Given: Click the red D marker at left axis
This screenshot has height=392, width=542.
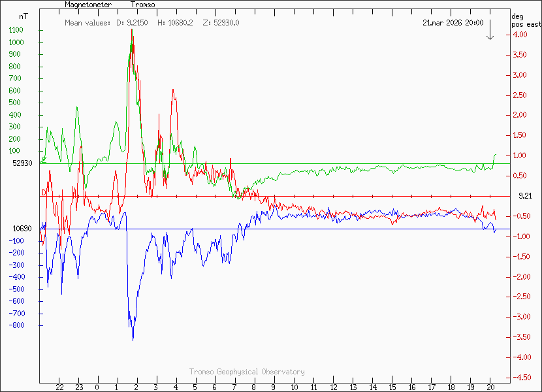Looking at the screenshot, I should pyautogui.click(x=44, y=193).
